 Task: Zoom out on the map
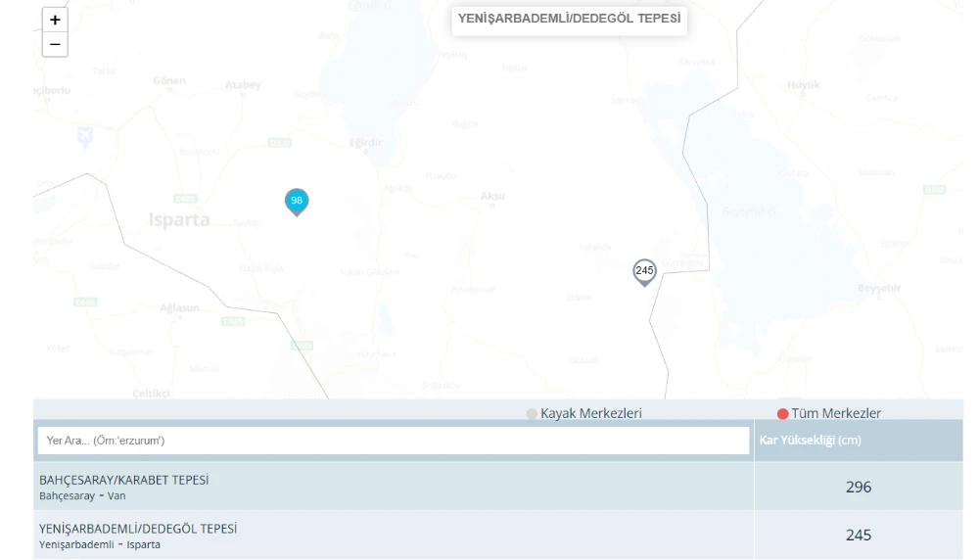point(54,44)
